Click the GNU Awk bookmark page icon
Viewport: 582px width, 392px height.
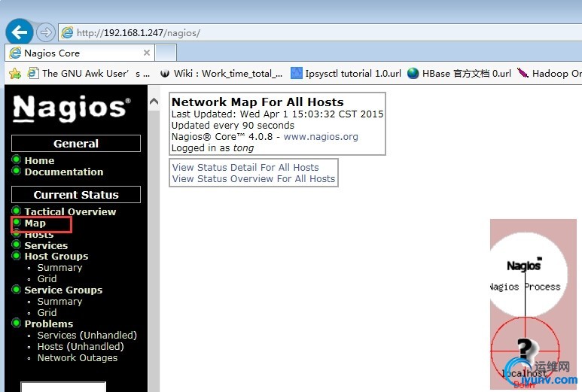pyautogui.click(x=32, y=73)
